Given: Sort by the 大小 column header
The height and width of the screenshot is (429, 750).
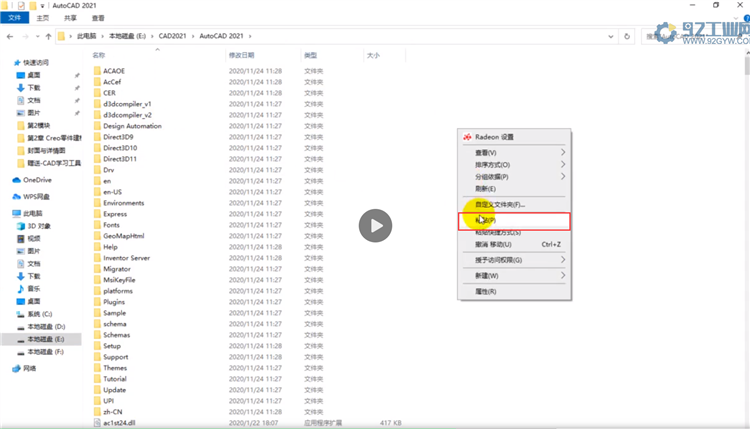Looking at the screenshot, I should pyautogui.click(x=373, y=55).
